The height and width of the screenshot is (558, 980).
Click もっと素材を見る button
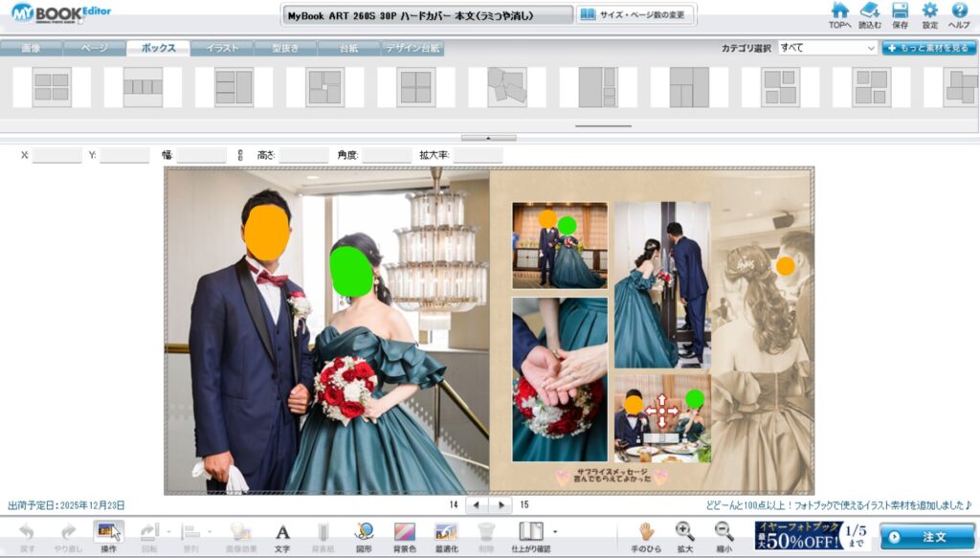[x=928, y=47]
